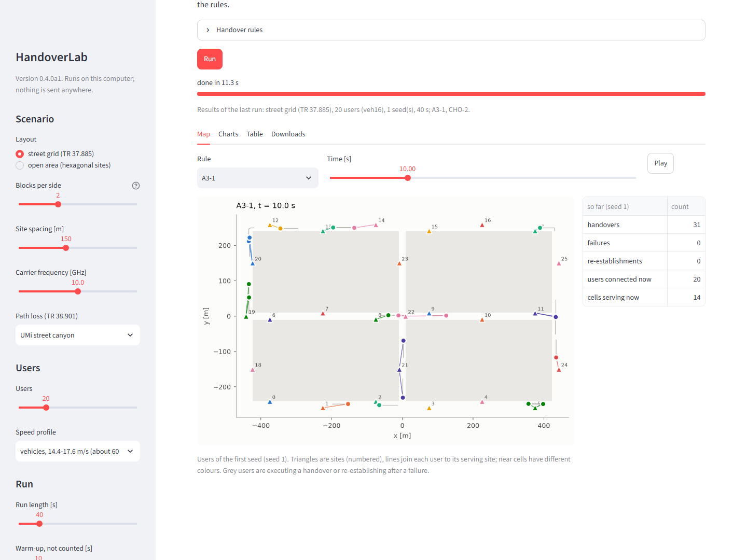Viewport: 747px width, 560px height.
Task: Click the "count" column header
Action: click(686, 206)
